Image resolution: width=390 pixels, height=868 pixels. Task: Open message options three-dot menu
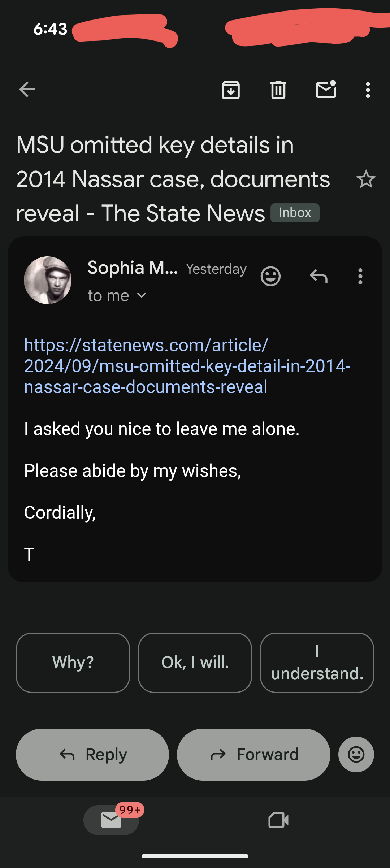pos(360,277)
